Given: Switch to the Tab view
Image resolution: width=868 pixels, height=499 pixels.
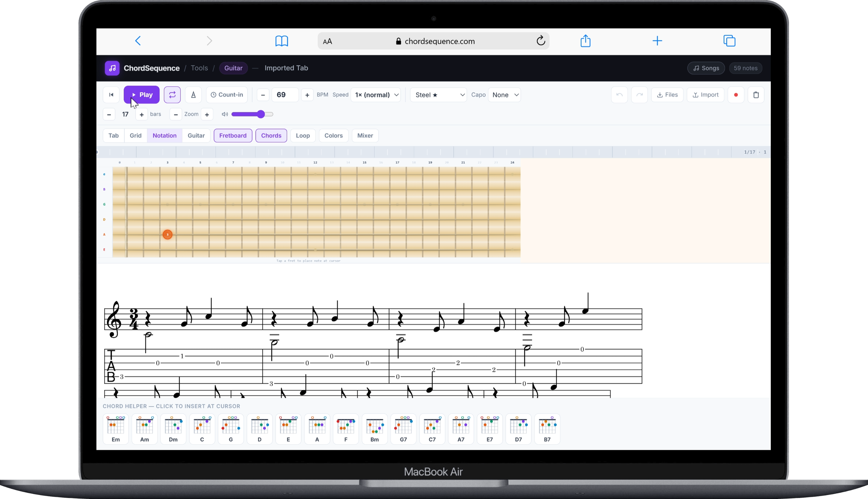Looking at the screenshot, I should point(113,135).
